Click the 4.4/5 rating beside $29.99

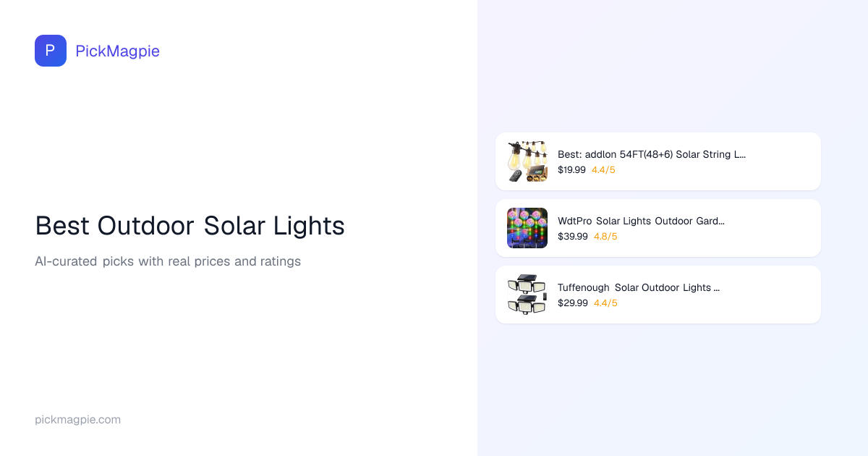click(605, 303)
